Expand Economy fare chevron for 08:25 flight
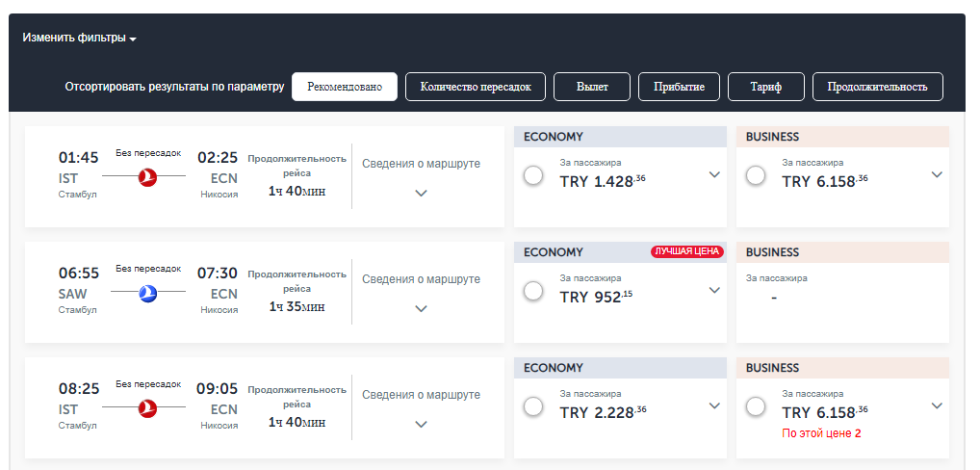The image size is (980, 470). coord(714,405)
